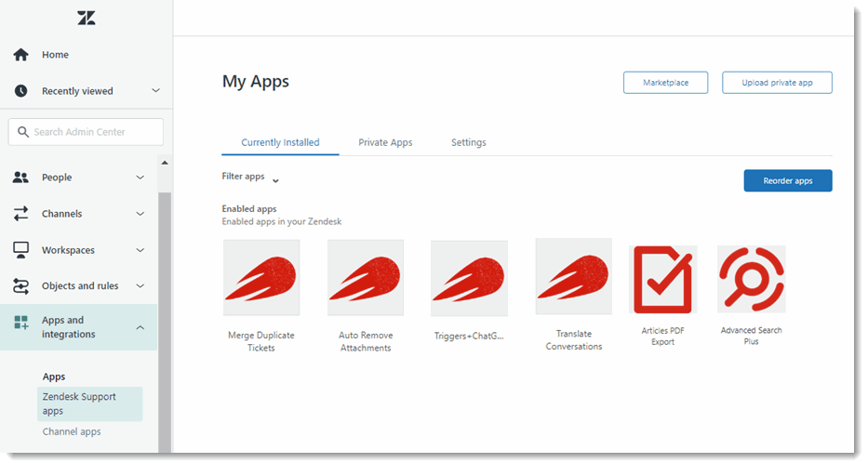Click the Auto Remove Attachments label
The image size is (868, 463).
coord(366,341)
